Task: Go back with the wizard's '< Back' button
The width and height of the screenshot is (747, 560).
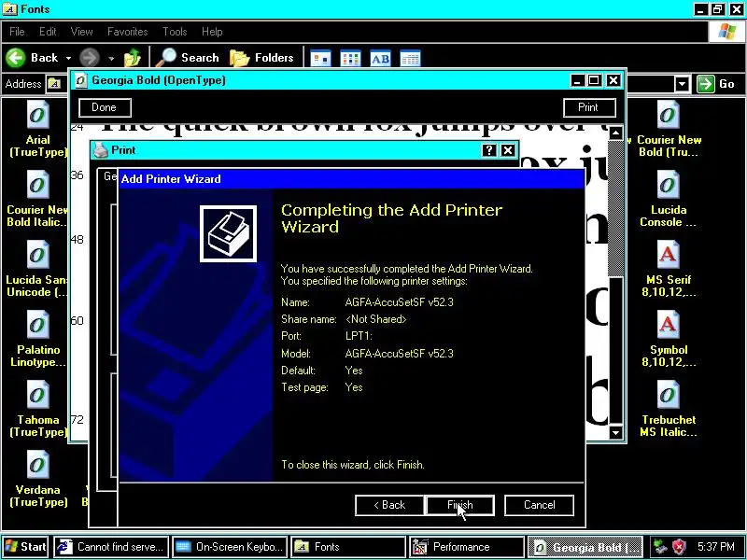Action: click(389, 505)
